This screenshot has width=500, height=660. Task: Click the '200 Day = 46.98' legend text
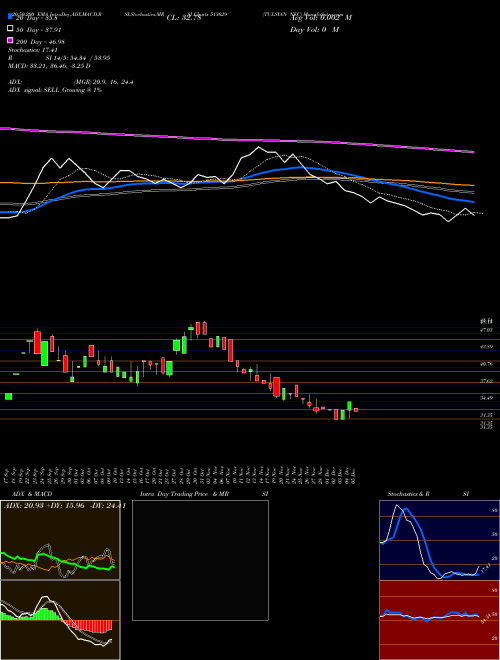click(x=40, y=41)
